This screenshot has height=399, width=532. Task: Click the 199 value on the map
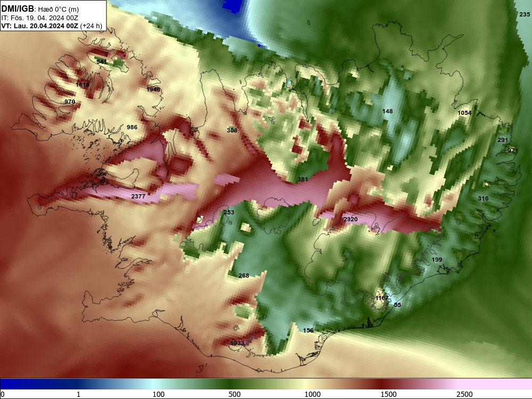coord(437,260)
